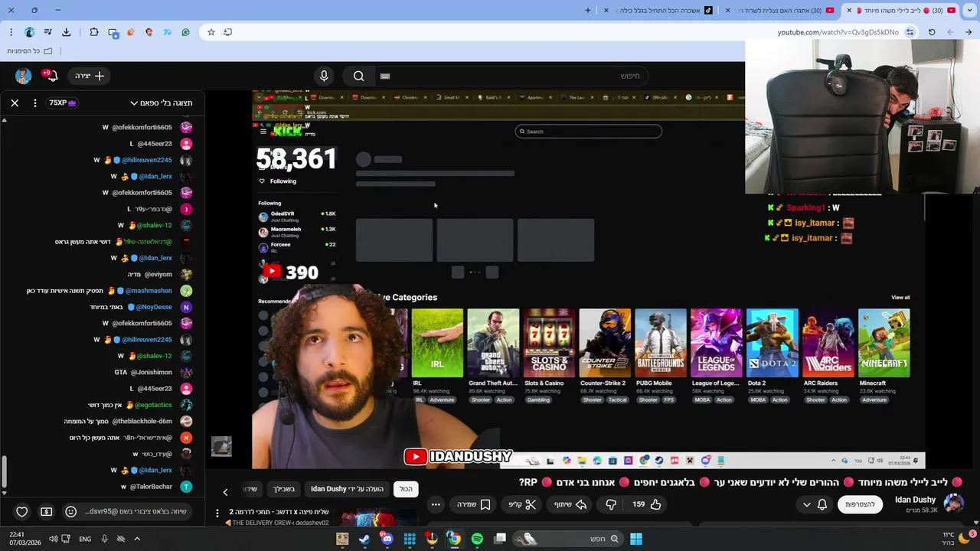The image size is (980, 551).
Task: Open Spotify from the taskbar
Action: pos(477,539)
